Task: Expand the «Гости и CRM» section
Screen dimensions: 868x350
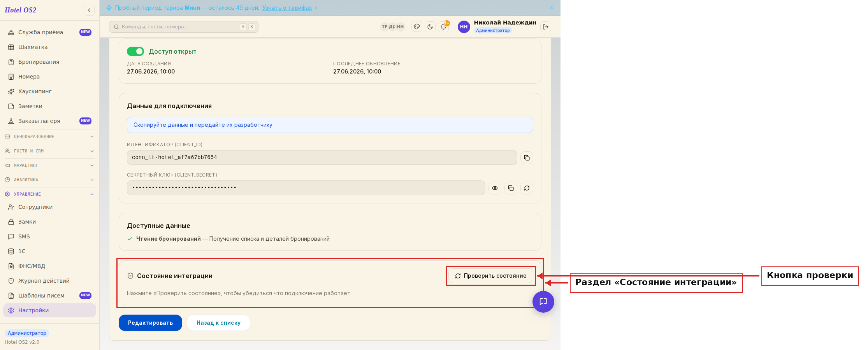Action: tap(49, 151)
